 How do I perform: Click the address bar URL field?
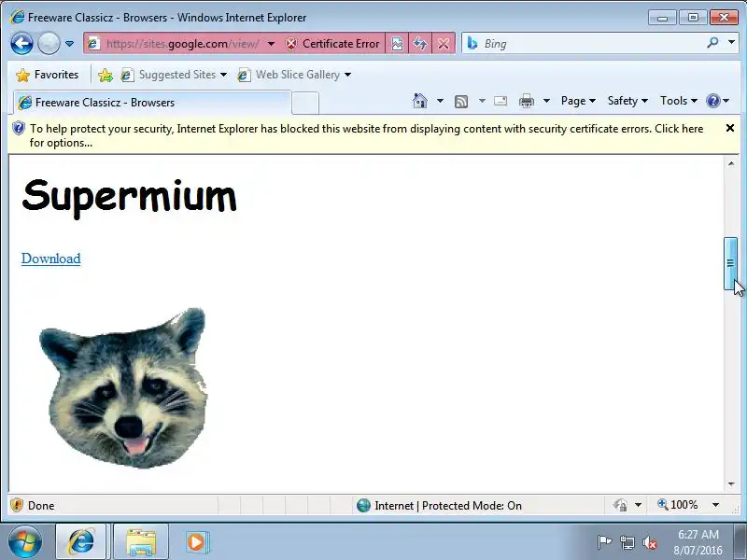[182, 44]
